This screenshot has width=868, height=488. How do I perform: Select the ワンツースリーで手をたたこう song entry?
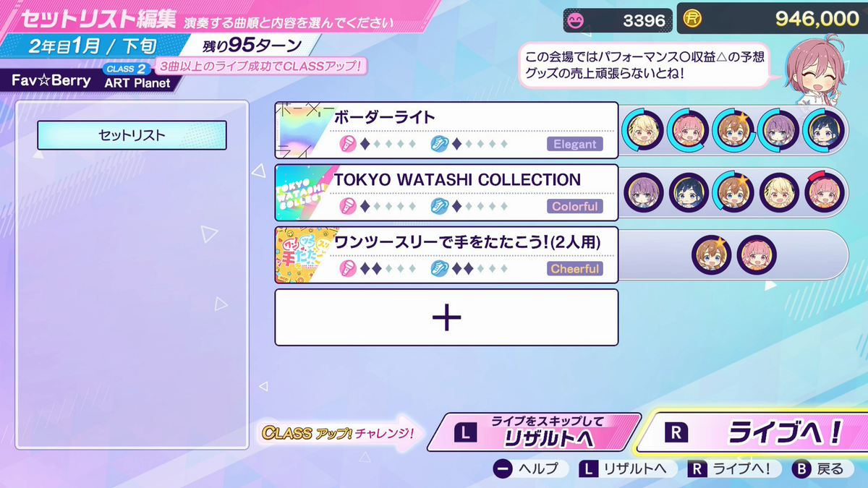point(446,254)
